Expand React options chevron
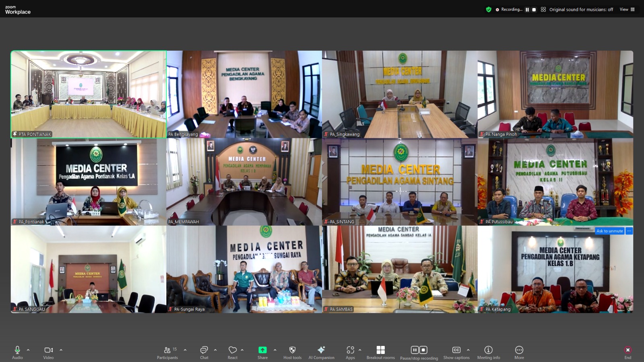The width and height of the screenshot is (644, 362). tap(242, 350)
